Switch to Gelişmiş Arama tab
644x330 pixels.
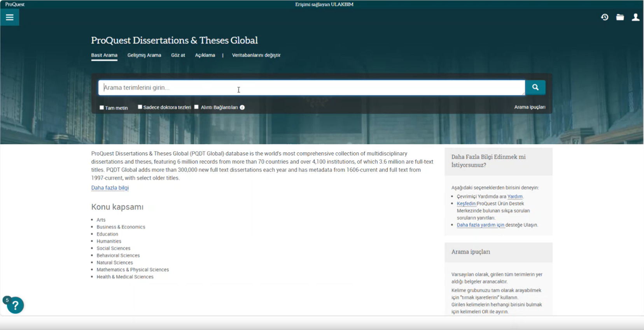[144, 55]
